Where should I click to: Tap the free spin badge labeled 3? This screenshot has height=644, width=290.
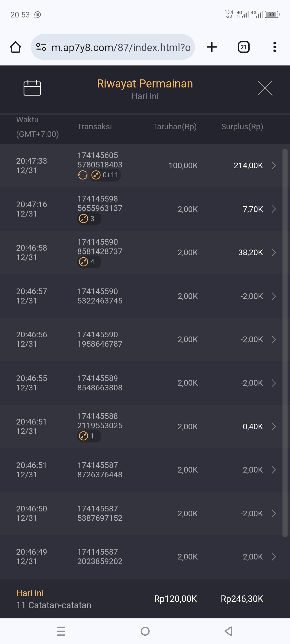[89, 219]
